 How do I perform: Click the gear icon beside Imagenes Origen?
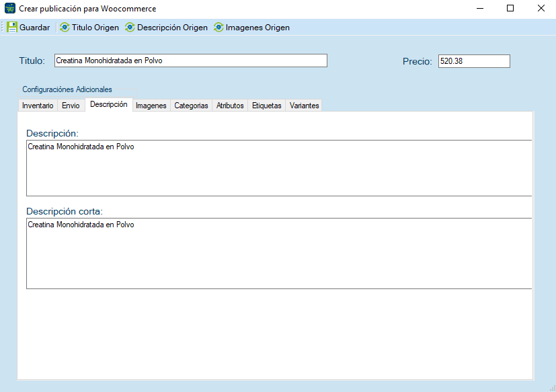coord(219,28)
